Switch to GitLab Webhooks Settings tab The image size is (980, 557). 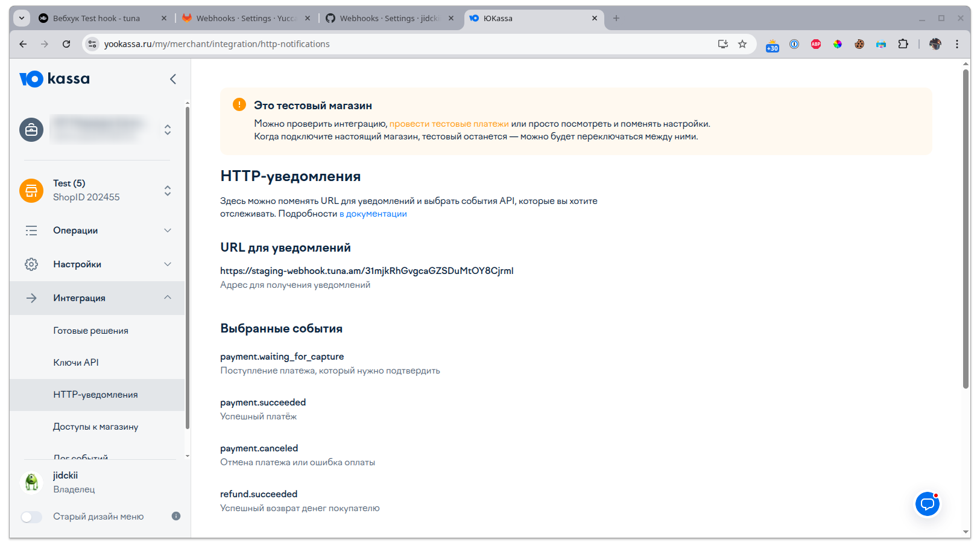245,18
